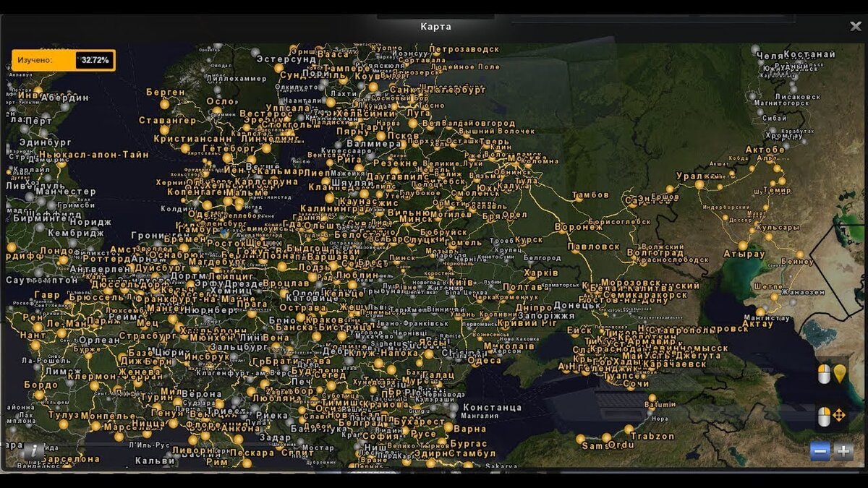Select the city label 'Белгород'
The image size is (868, 488).
click(x=542, y=257)
